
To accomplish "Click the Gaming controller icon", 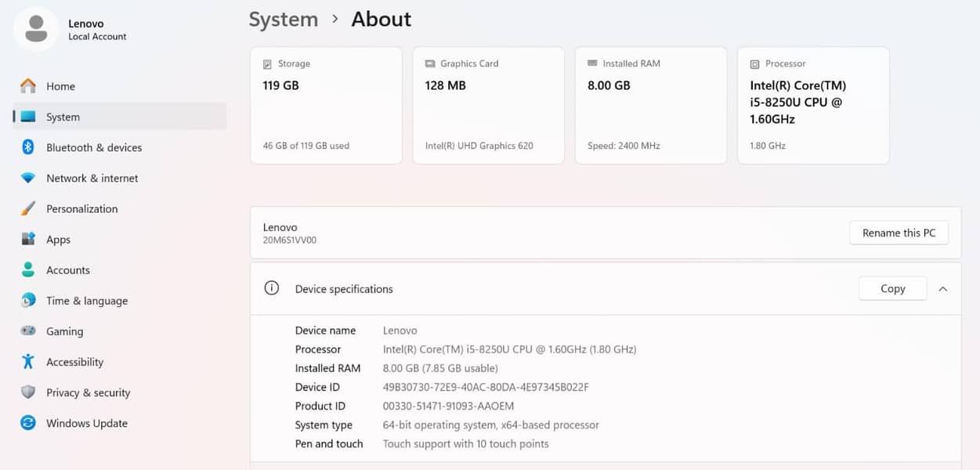I will (28, 331).
